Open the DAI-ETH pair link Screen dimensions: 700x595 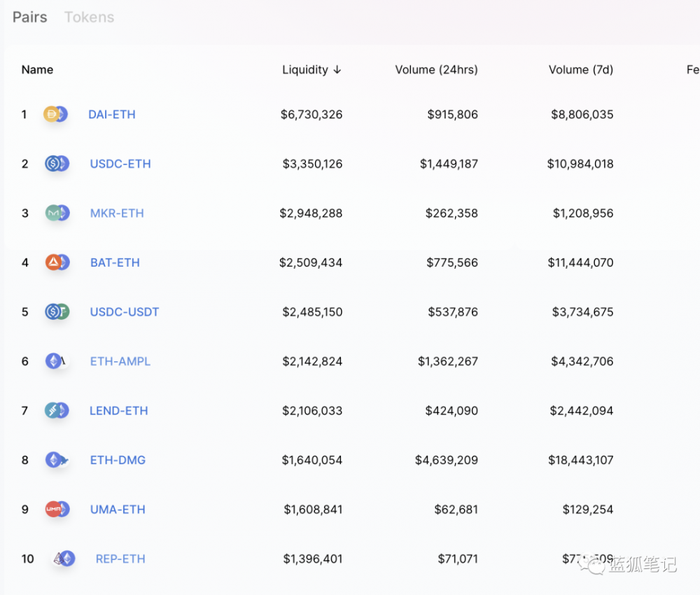pos(112,114)
